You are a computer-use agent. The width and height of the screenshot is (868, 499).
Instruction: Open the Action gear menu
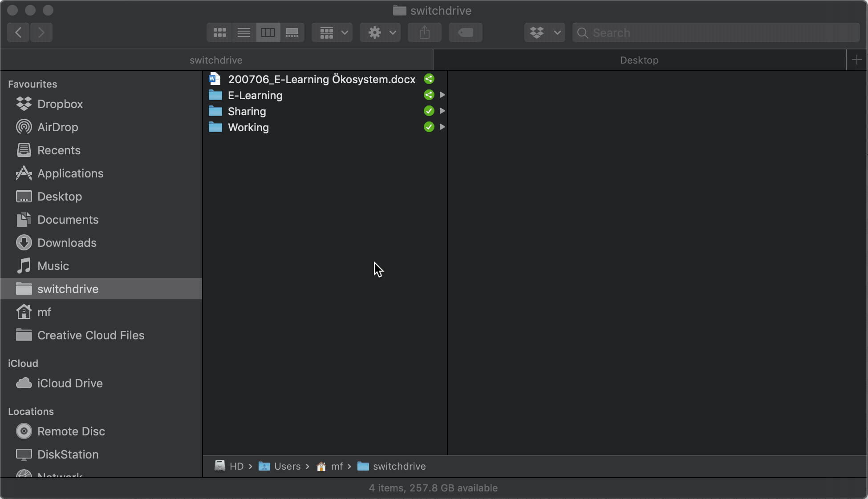tap(380, 32)
